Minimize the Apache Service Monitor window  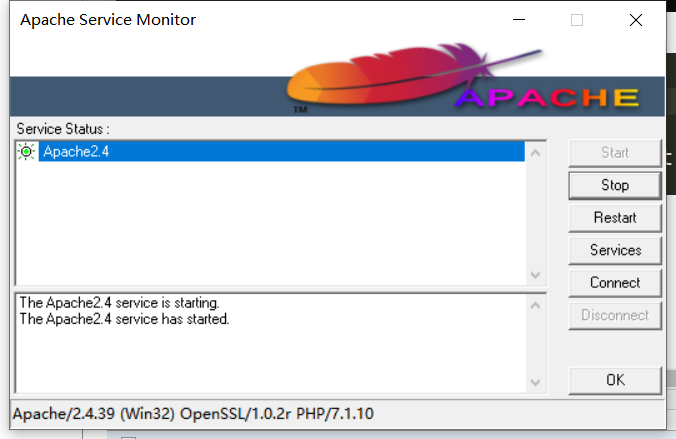(x=519, y=20)
